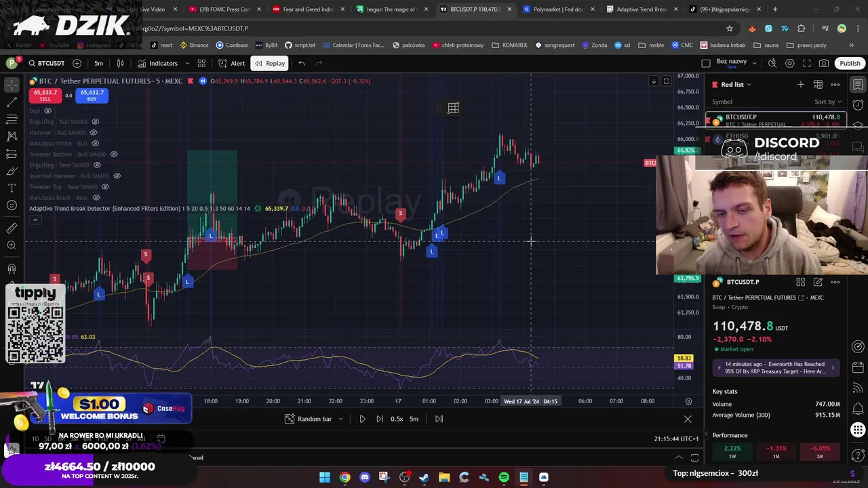Expand the Indicators favorites dropdown arrow

187,63
